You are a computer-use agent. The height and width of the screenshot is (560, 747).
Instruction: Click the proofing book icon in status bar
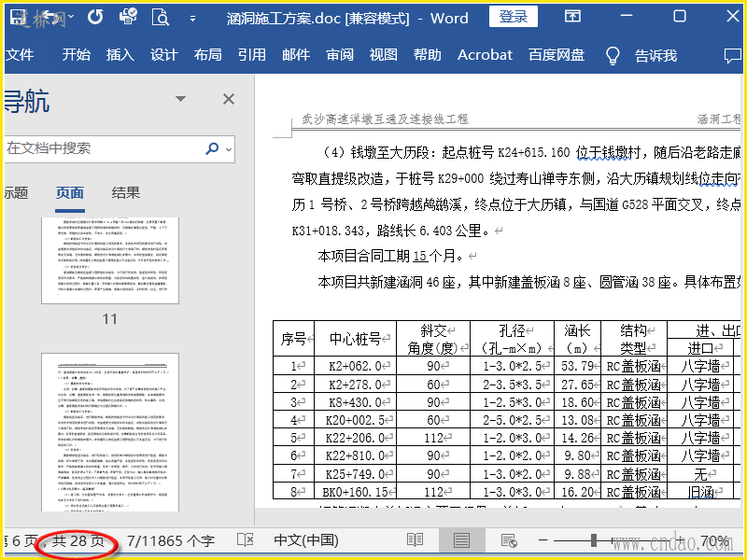click(x=246, y=540)
